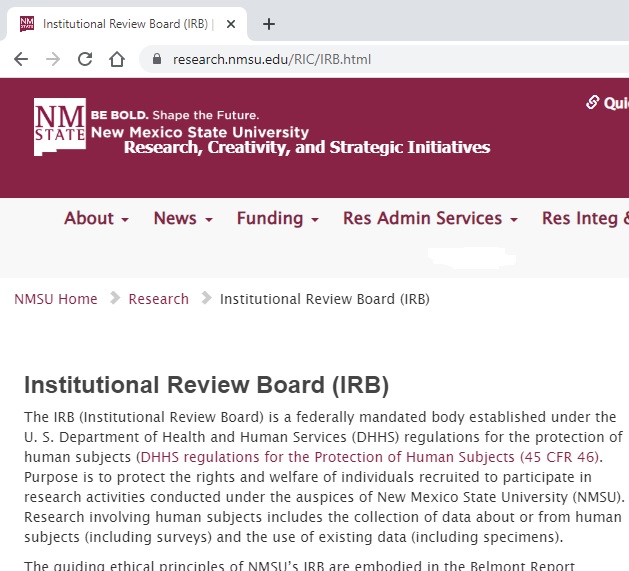The width and height of the screenshot is (629, 571).
Task: Follow the NMSU Home breadcrumb link
Action: (56, 299)
